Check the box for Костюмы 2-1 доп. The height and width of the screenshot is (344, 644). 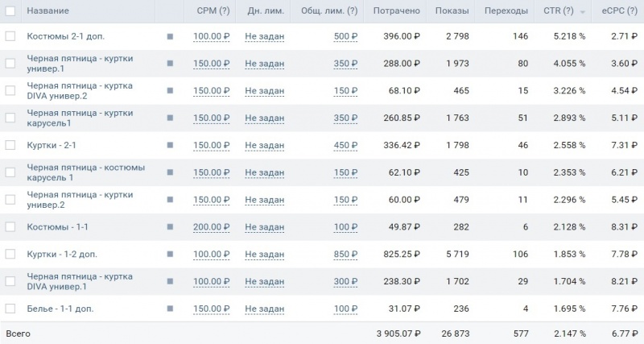(x=10, y=36)
